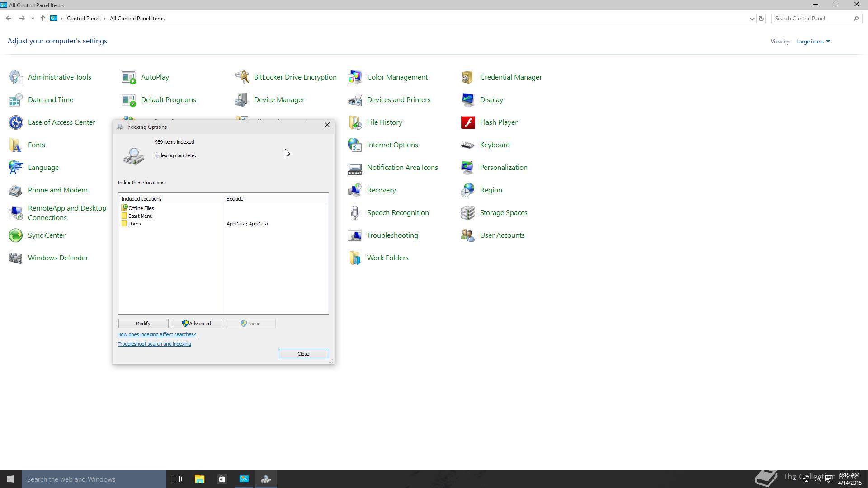Open Language settings icon
868x488 pixels.
16,168
